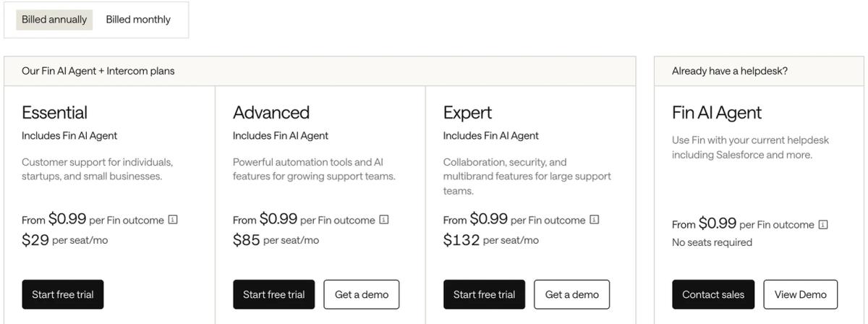
Task: Get a demo of Expert plan
Action: (x=572, y=294)
